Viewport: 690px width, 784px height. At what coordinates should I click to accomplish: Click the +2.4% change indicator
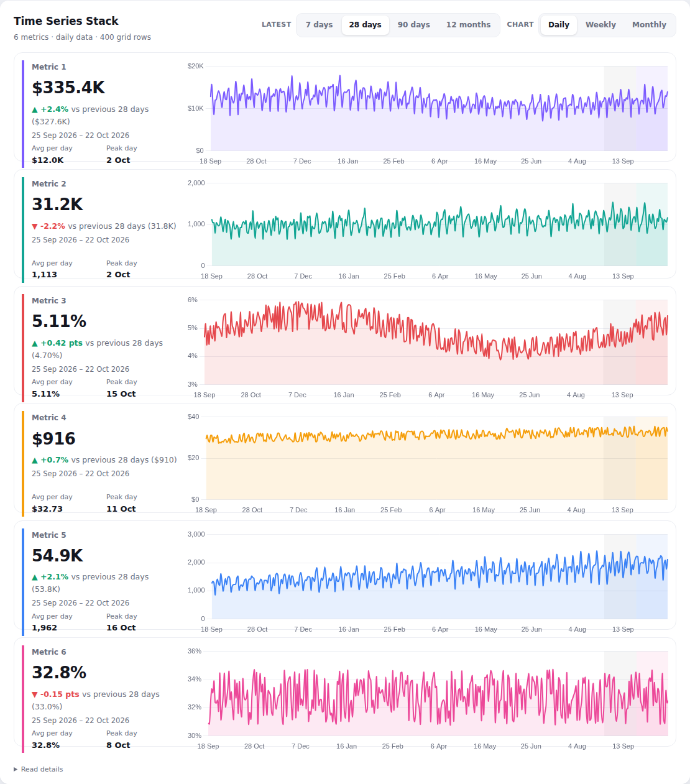pyautogui.click(x=50, y=109)
